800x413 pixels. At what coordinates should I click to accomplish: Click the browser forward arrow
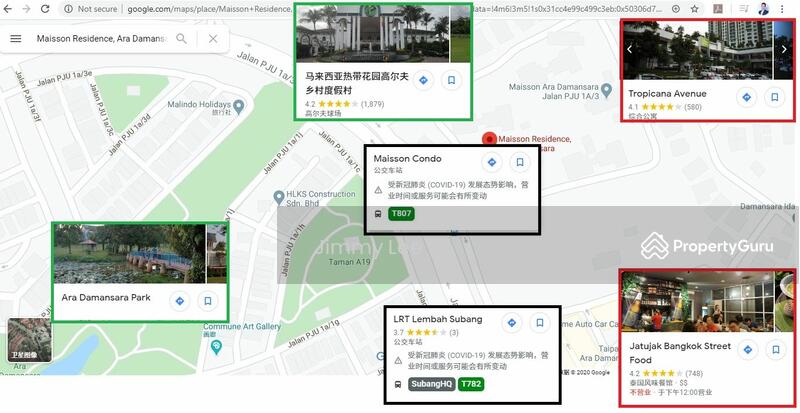pos(26,9)
